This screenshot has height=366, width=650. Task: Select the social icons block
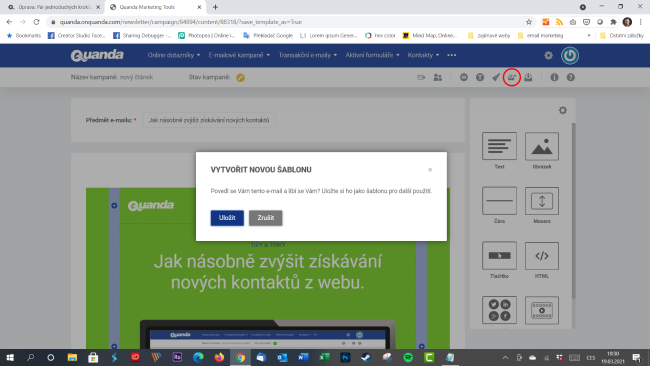tap(499, 310)
